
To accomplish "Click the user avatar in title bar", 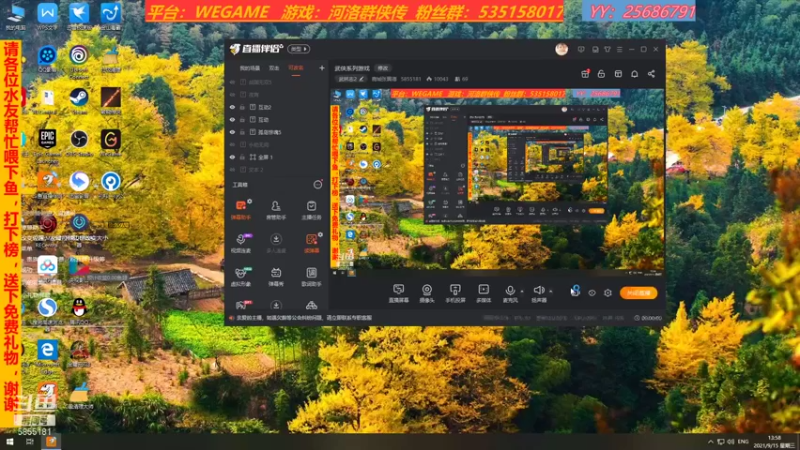I will pyautogui.click(x=561, y=49).
